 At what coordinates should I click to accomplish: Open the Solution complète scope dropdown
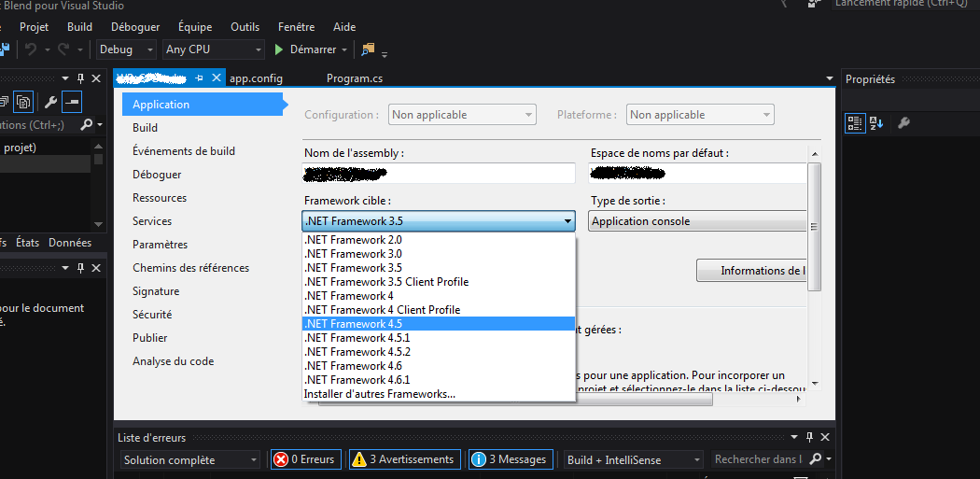click(x=189, y=459)
